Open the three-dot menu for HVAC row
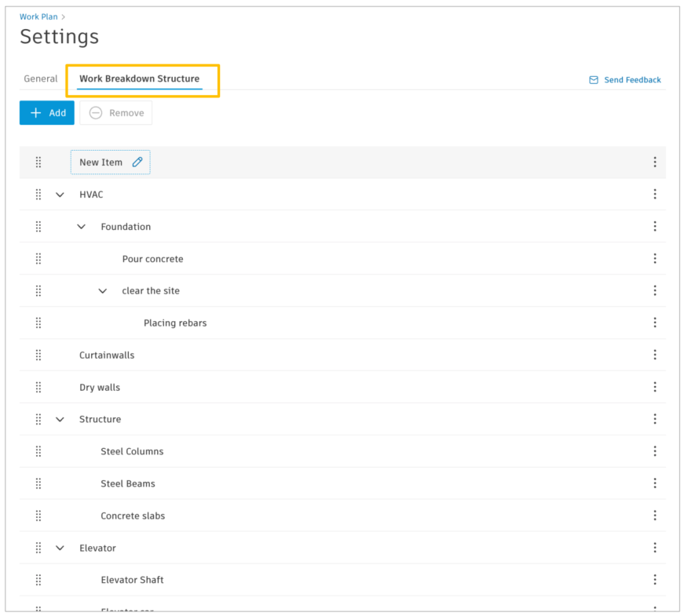 pyautogui.click(x=655, y=195)
